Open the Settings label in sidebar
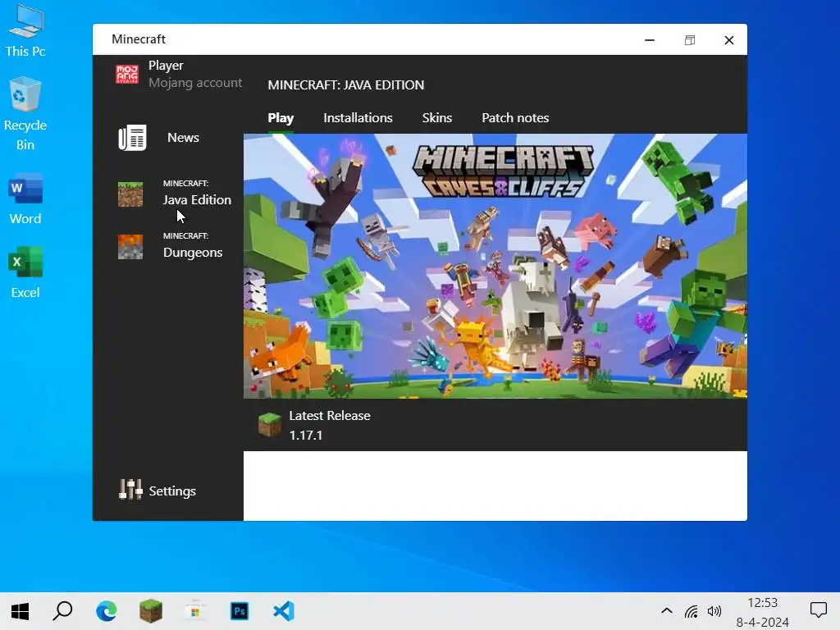Image resolution: width=840 pixels, height=630 pixels. pyautogui.click(x=172, y=491)
